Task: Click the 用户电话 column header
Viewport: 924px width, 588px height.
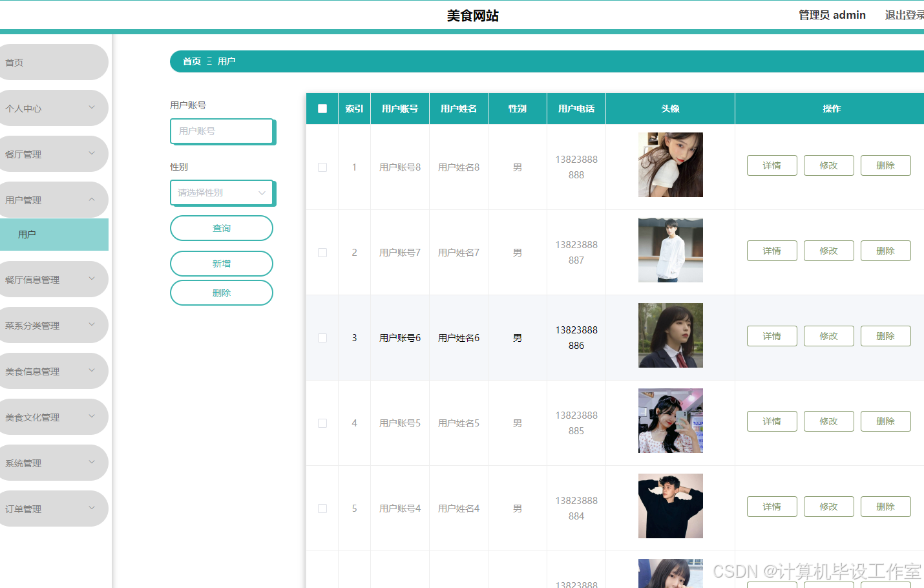Action: [x=576, y=109]
